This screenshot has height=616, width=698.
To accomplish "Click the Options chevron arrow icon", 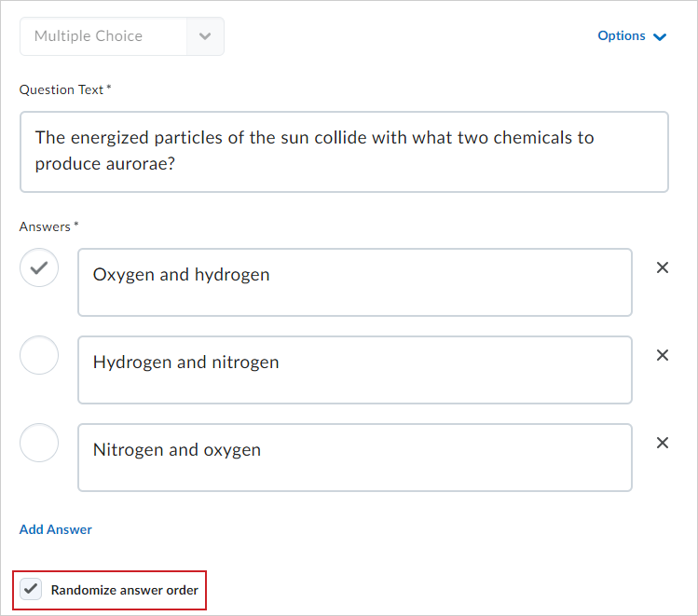I will [660, 36].
